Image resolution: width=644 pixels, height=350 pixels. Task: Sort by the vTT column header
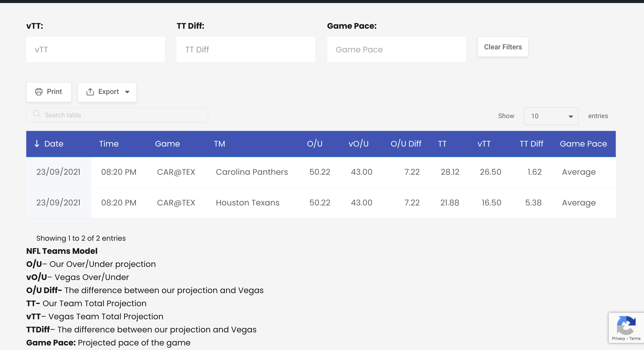point(484,144)
